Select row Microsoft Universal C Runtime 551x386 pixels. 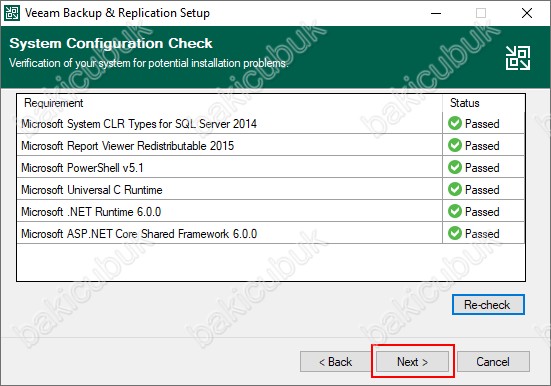[271, 189]
